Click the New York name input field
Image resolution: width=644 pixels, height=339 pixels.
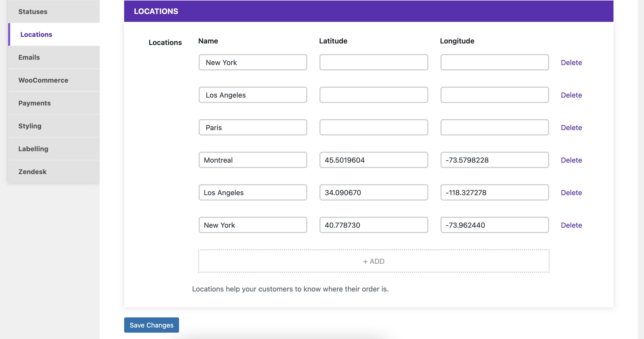tap(253, 62)
